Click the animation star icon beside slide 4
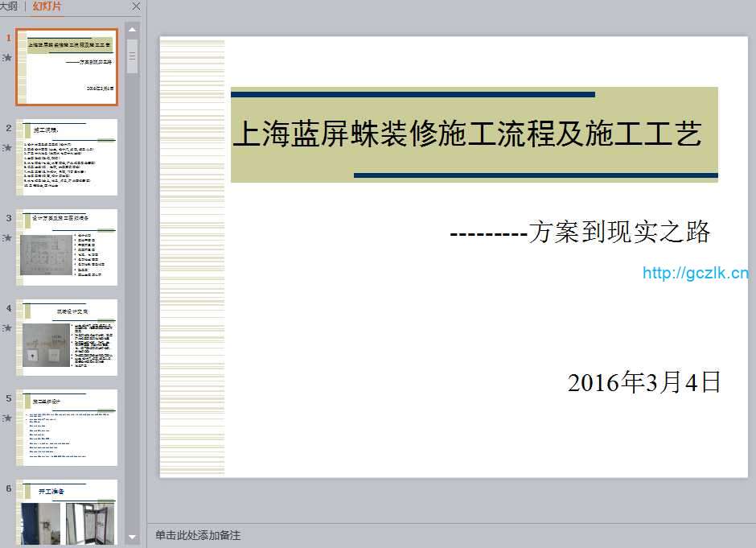The width and height of the screenshot is (756, 548). [x=7, y=328]
